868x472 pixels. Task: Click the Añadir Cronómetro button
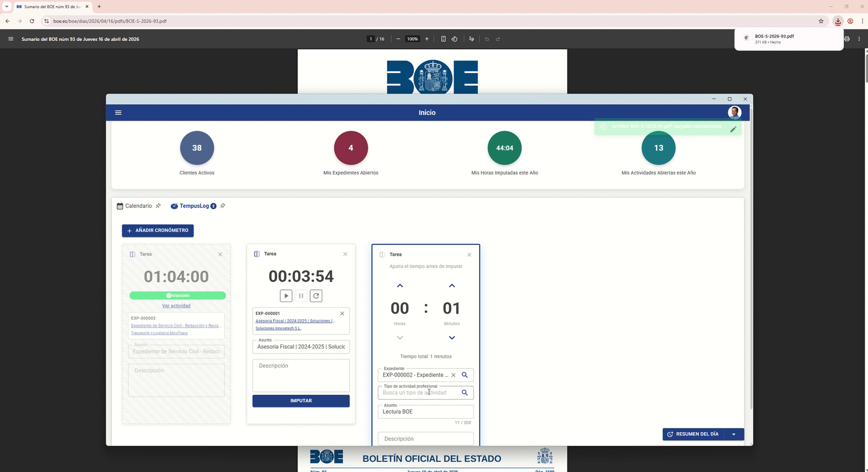click(158, 231)
